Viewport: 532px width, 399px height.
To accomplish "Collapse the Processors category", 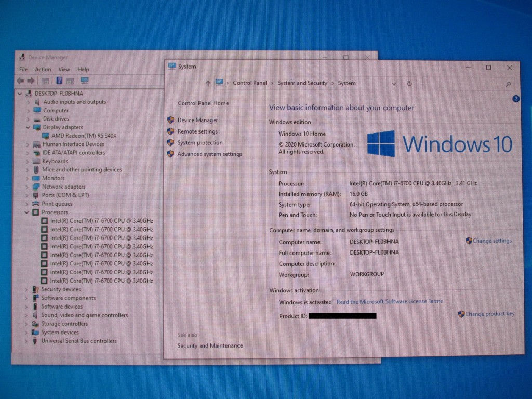I will pyautogui.click(x=26, y=212).
